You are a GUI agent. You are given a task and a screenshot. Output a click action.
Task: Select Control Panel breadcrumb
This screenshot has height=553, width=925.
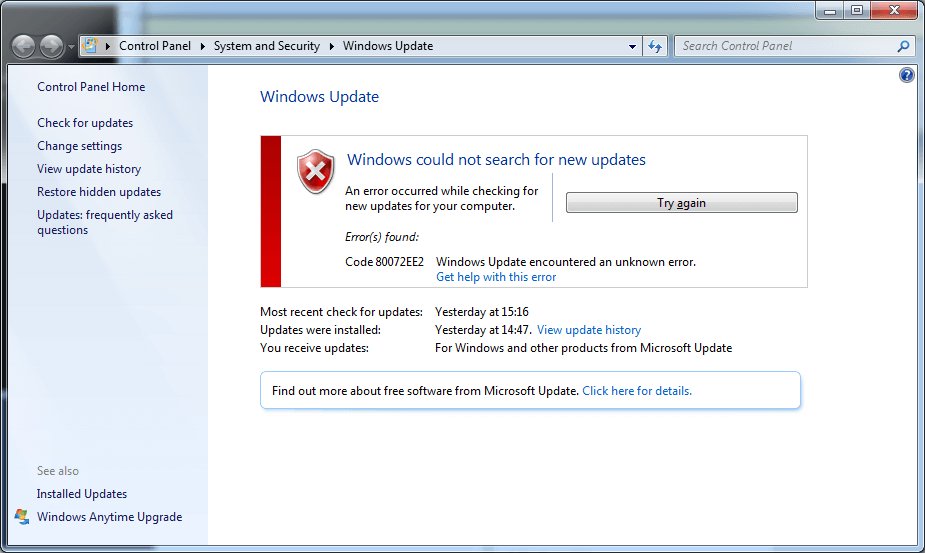tap(155, 46)
